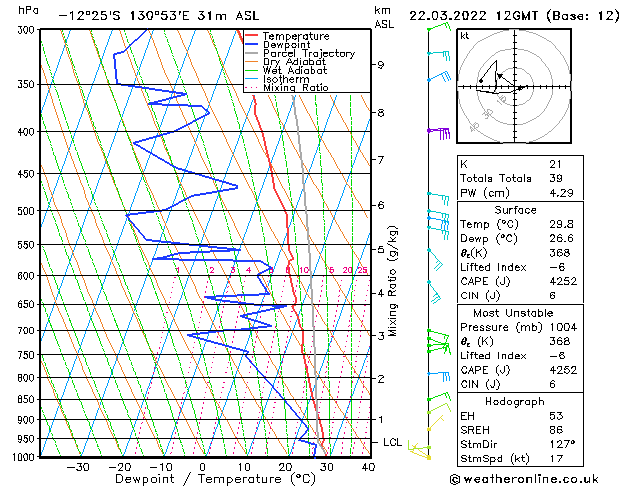Click the 700 hPa pressure axis label
The height and width of the screenshot is (486, 629).
(x=26, y=331)
